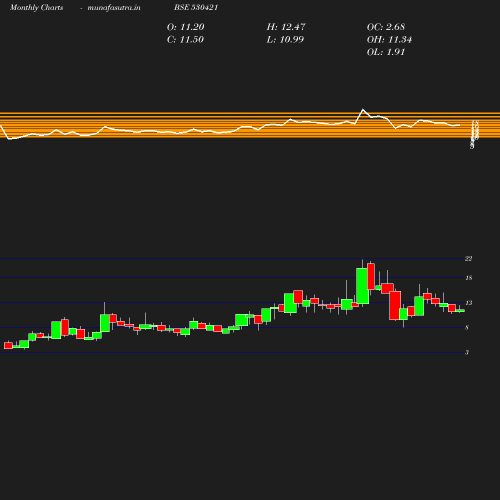Viewport: 500px width, 500px height.
Task: Click the 'OH: 11.34' value
Action: 389,40
